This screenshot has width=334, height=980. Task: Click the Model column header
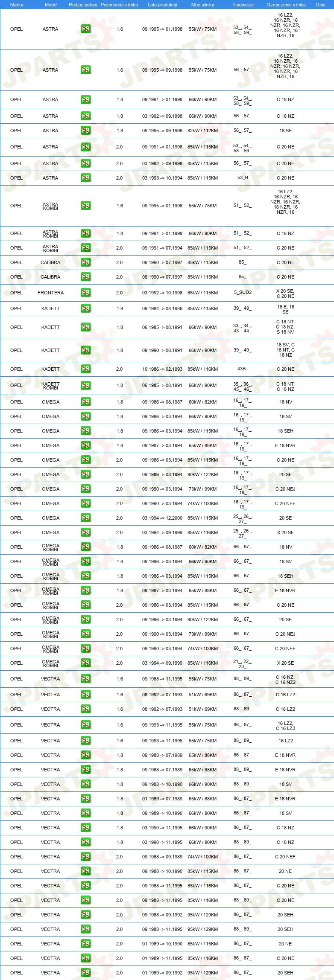pos(51,5)
